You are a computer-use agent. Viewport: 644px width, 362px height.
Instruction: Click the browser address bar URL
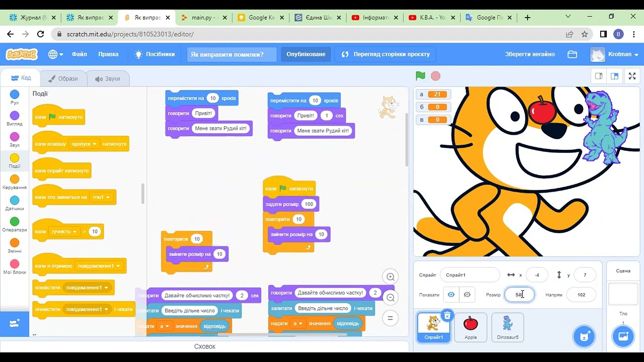click(x=130, y=34)
